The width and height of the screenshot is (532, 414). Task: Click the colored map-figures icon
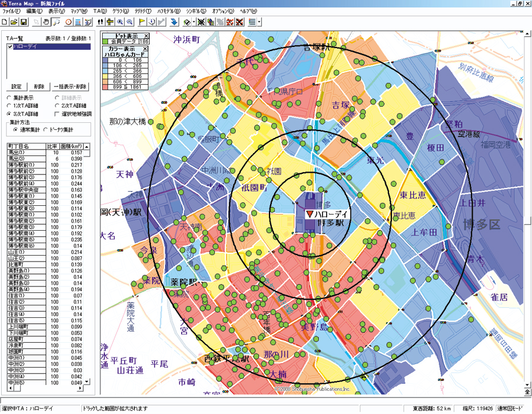(x=211, y=22)
